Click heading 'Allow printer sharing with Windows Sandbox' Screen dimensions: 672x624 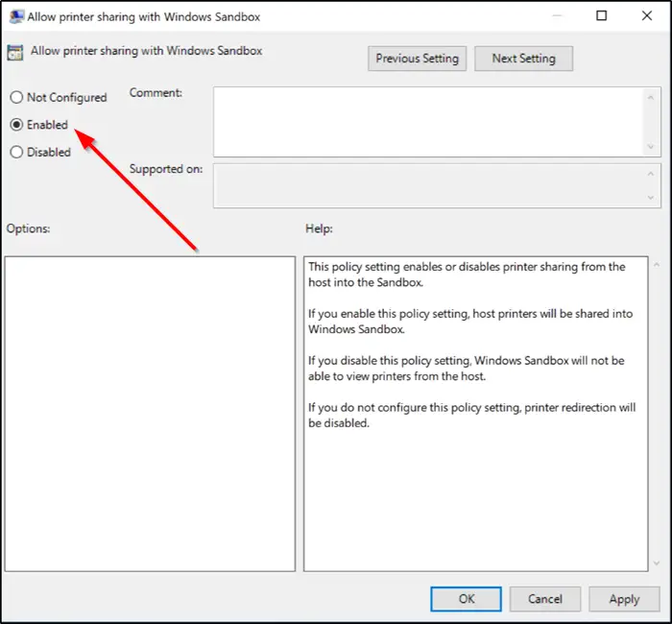146,51
